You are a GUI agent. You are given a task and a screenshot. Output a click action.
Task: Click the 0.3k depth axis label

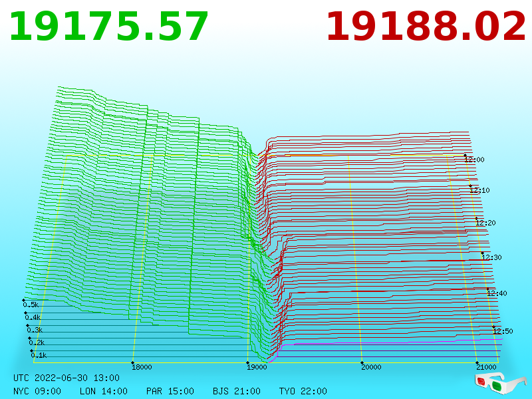[x=35, y=330]
